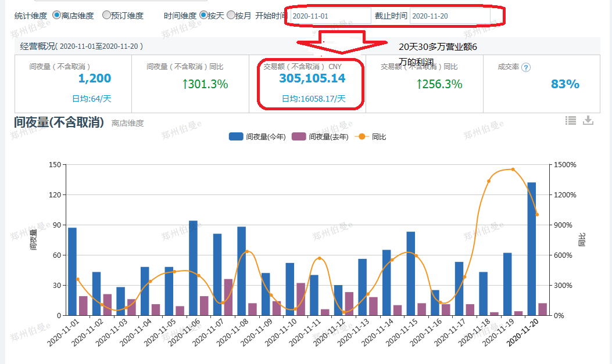Open the 开始时间 date field
The height and width of the screenshot is (364, 612).
point(330,16)
